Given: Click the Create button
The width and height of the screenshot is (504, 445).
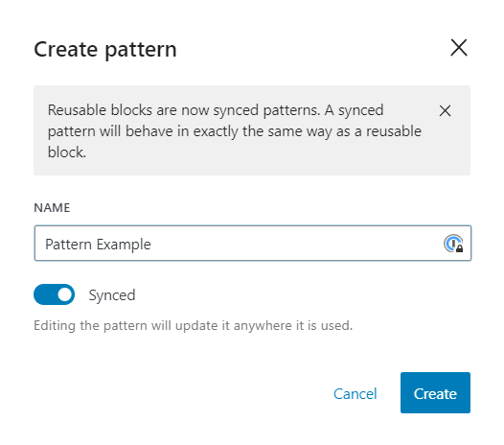Looking at the screenshot, I should (x=435, y=392).
